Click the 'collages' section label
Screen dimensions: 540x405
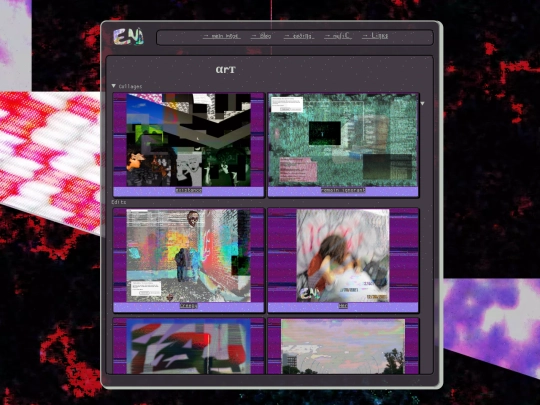(130, 86)
